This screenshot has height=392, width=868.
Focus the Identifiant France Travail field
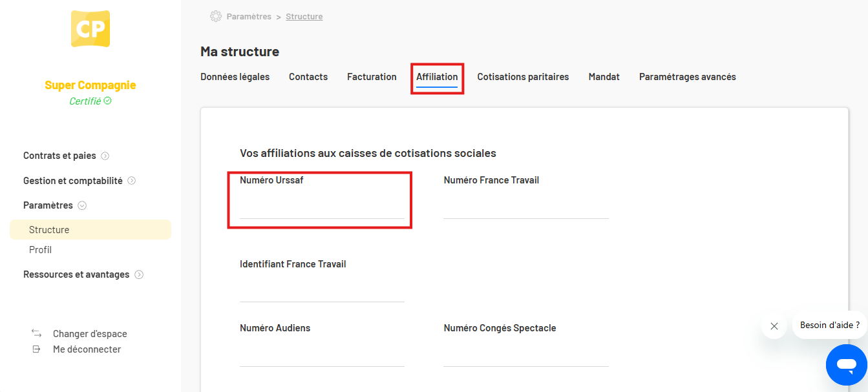tap(322, 291)
